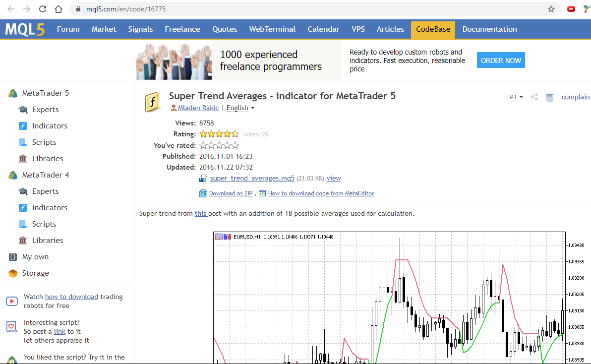Click the MQL5 logo
Viewport: 591px width, 364px height.
pyautogui.click(x=25, y=29)
